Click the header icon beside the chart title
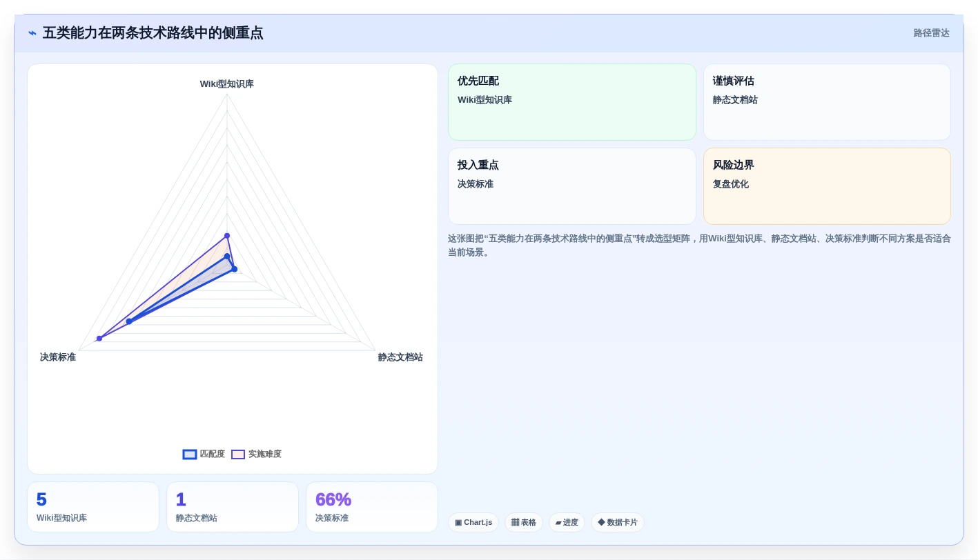 32,33
